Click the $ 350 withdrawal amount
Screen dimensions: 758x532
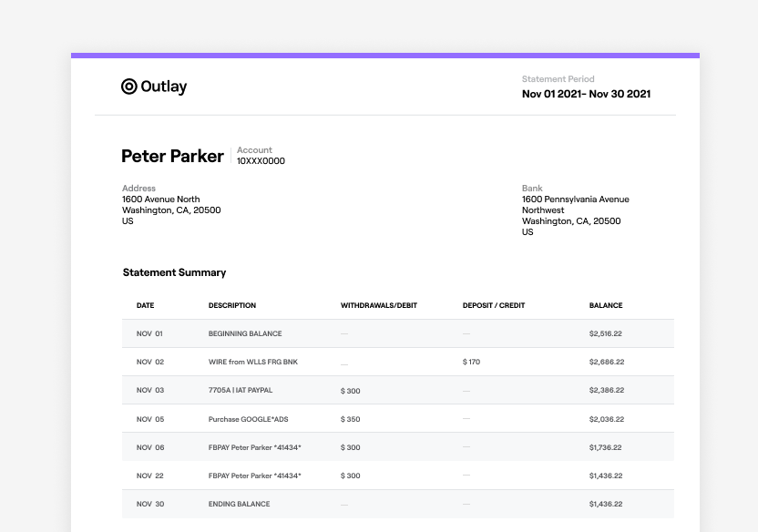(x=350, y=419)
